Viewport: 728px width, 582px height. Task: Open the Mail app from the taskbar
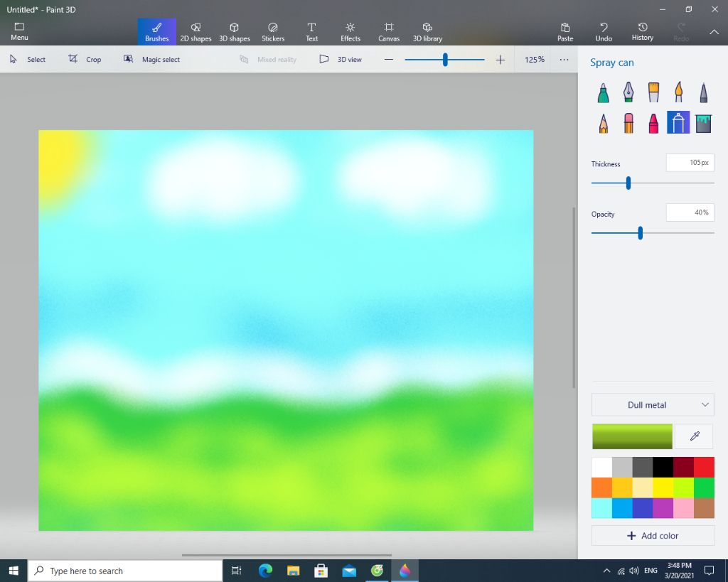click(349, 571)
